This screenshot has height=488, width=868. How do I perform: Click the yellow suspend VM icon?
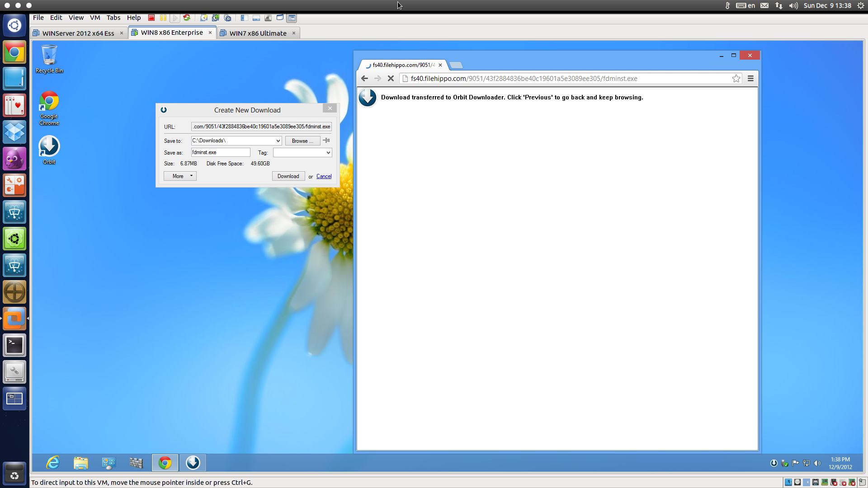click(x=163, y=18)
